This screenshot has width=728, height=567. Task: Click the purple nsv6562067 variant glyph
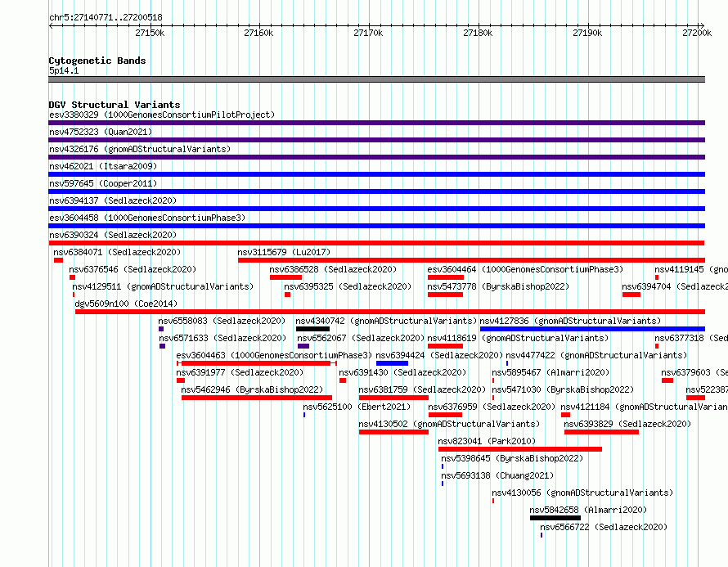coord(303,346)
